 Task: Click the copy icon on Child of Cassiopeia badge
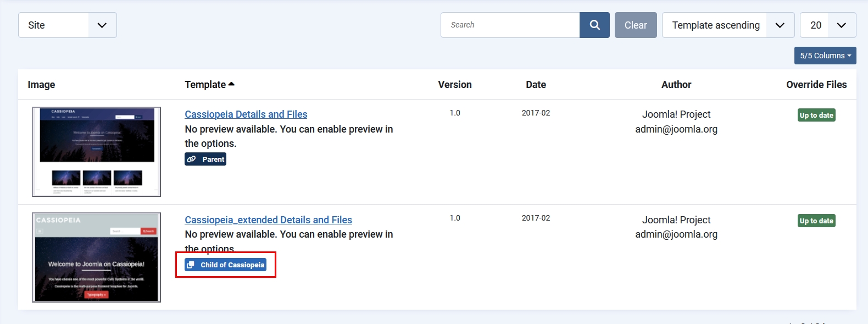coord(191,265)
